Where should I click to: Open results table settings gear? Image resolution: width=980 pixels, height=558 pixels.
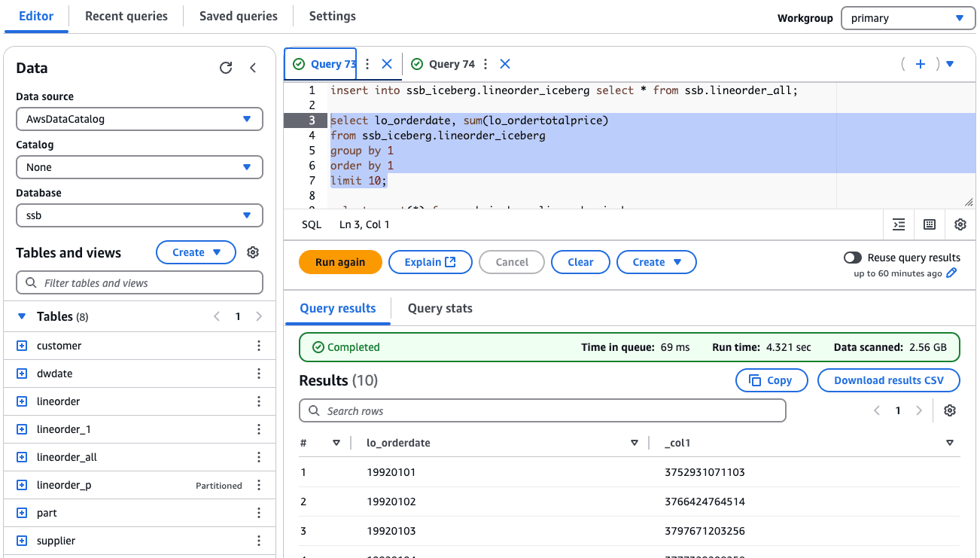(950, 410)
